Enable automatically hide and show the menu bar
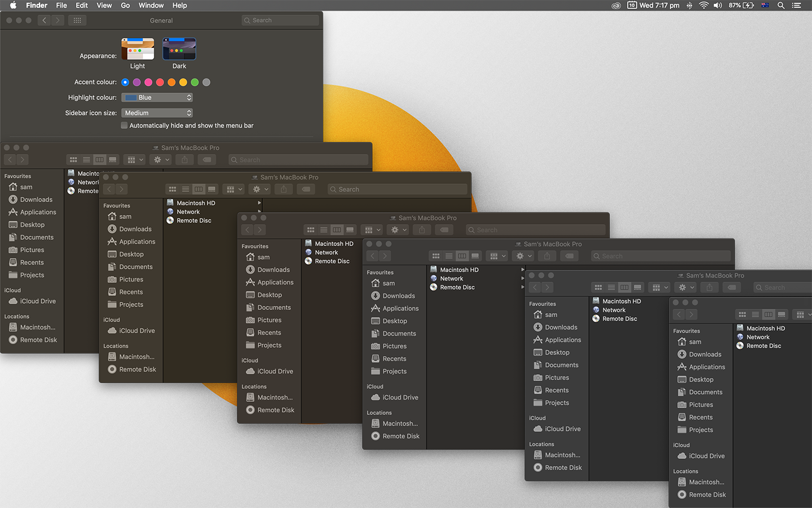Screen dimensions: 812x508 124,125
